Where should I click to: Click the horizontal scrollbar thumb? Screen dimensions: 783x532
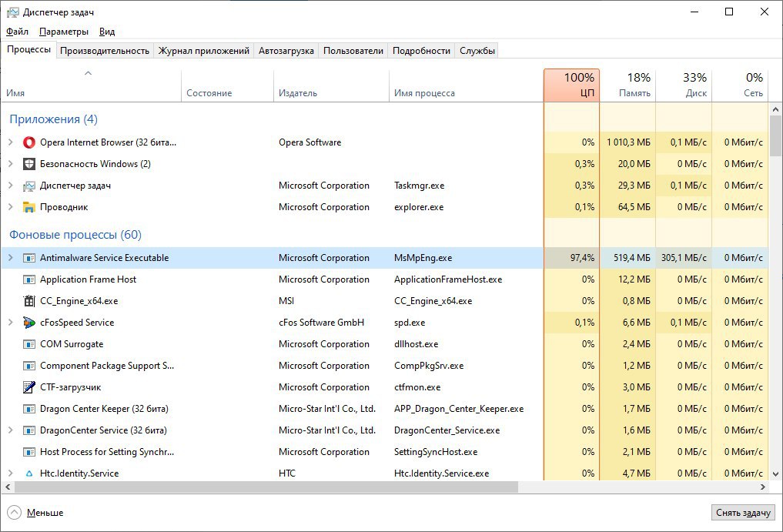coord(266,487)
